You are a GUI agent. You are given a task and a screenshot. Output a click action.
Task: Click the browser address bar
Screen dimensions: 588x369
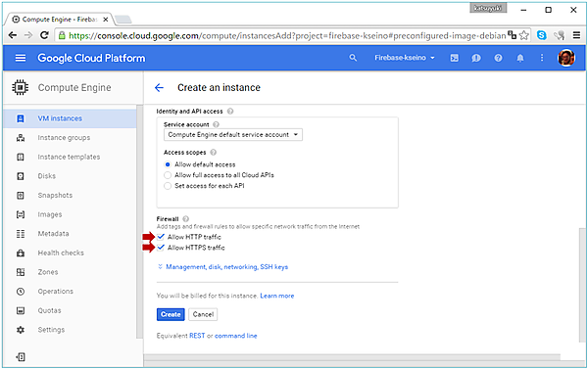[x=286, y=35]
